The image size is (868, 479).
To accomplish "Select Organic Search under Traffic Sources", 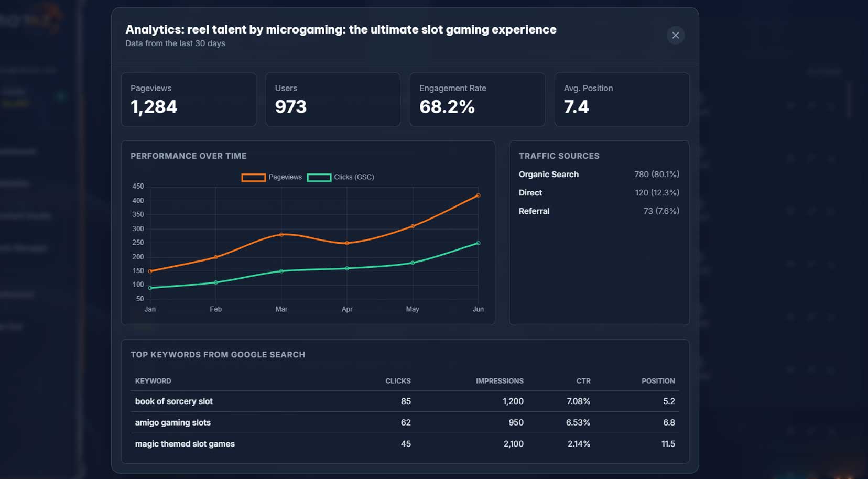I will click(x=549, y=175).
